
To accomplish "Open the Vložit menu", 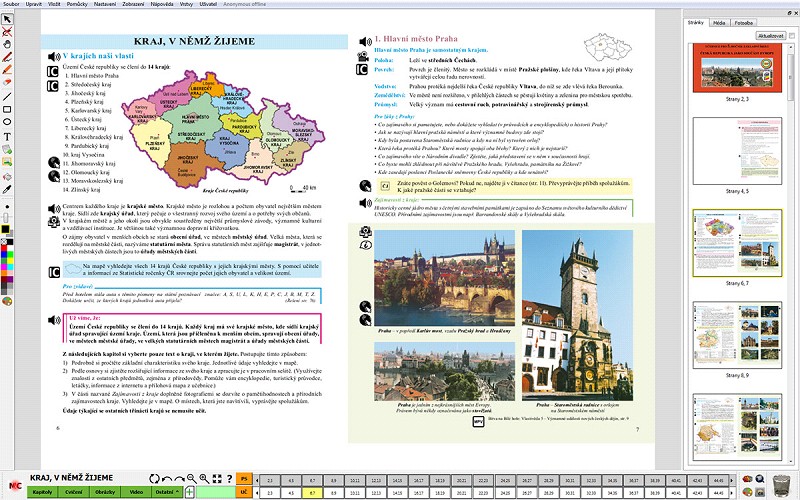I will coord(54,4).
